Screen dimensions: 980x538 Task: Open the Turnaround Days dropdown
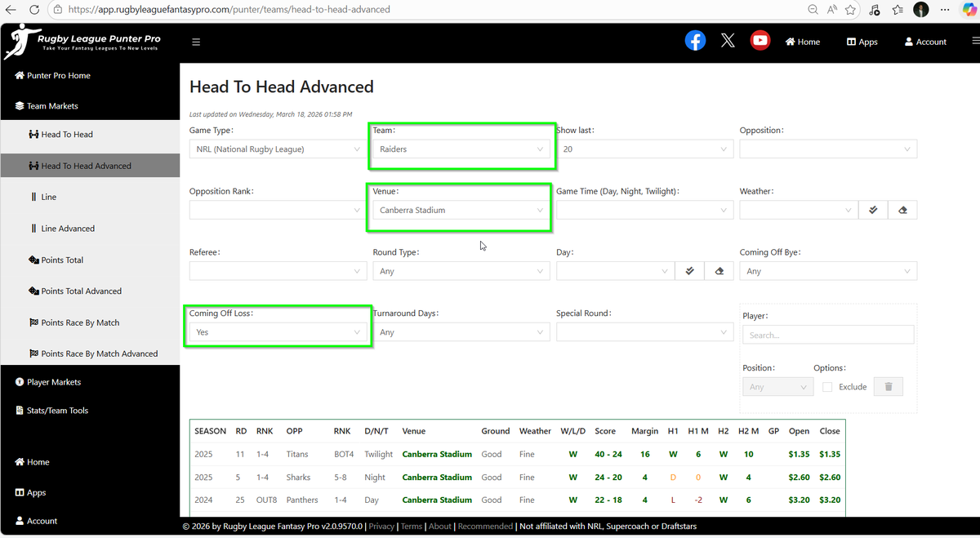pos(461,332)
